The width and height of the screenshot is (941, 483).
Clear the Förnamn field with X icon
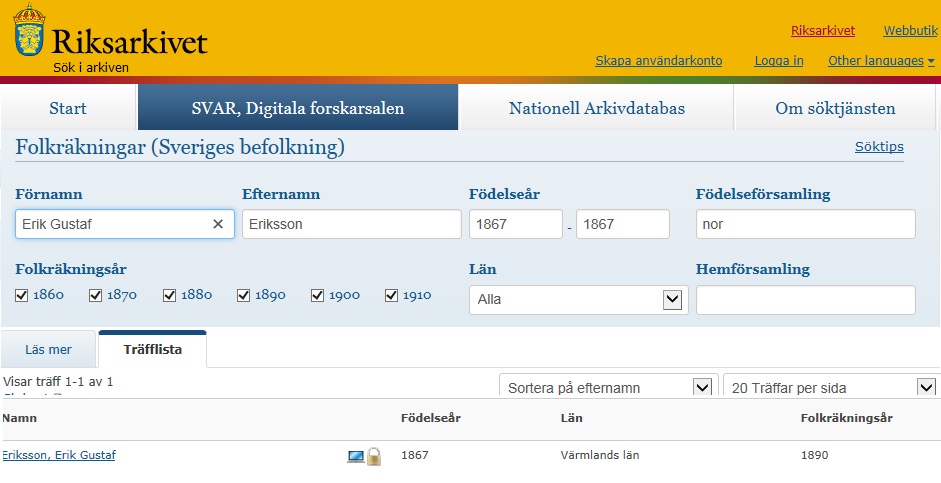tap(218, 224)
